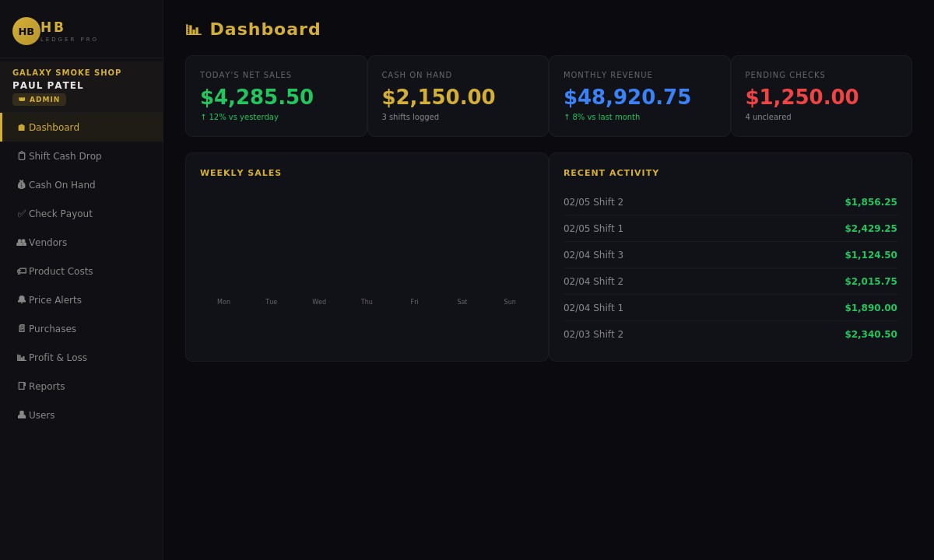Image resolution: width=934 pixels, height=560 pixels.
Task: Select the Galaxy Smoke Shop name
Action: [67, 72]
